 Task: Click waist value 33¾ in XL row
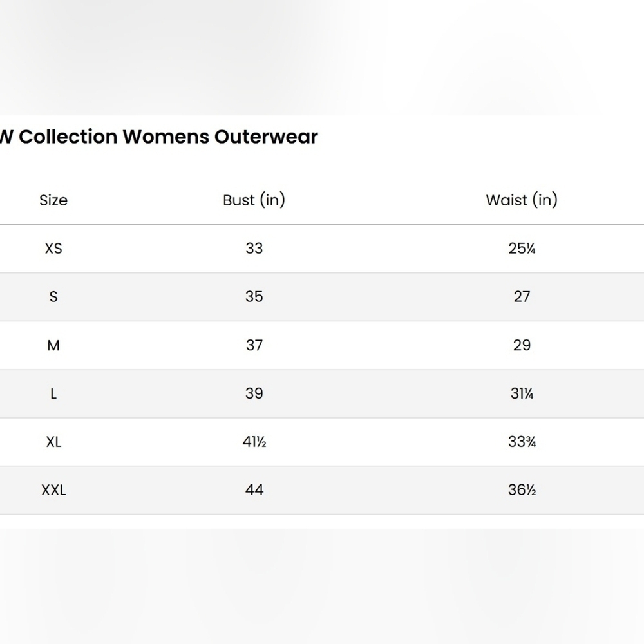(x=522, y=442)
